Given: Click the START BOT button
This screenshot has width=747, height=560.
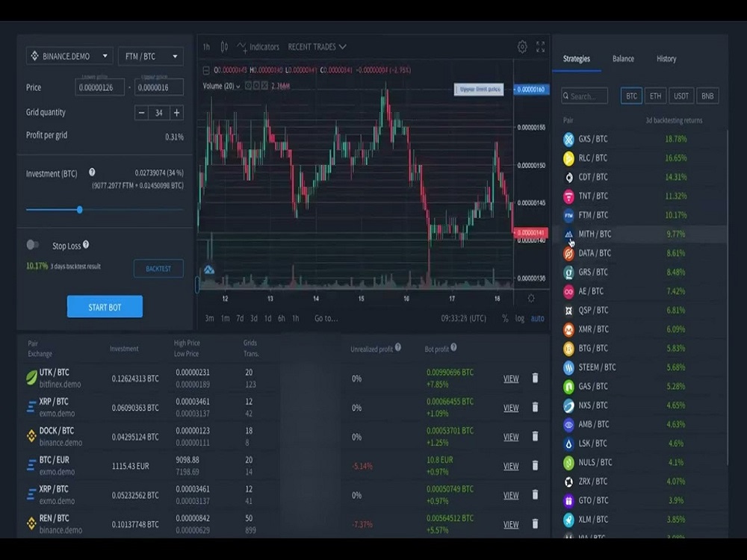Looking at the screenshot, I should 105,307.
